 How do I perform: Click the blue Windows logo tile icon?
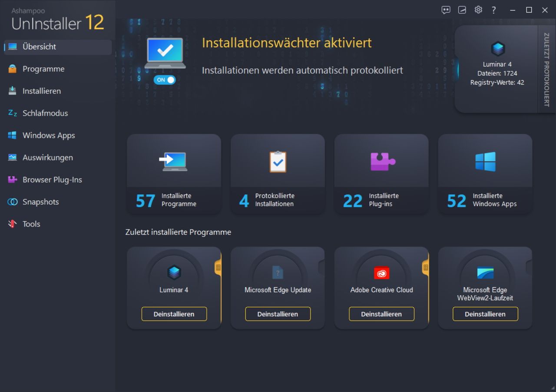click(485, 161)
